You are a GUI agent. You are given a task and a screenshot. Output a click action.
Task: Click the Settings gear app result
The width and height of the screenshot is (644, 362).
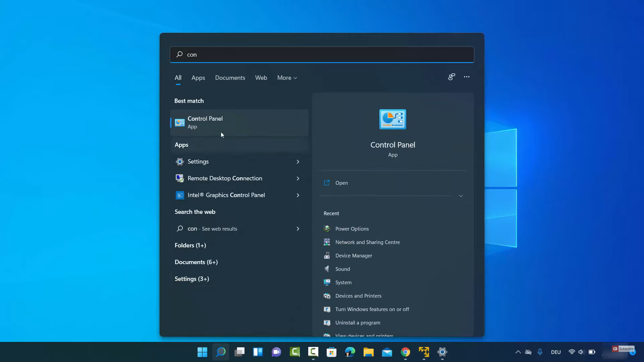click(198, 162)
